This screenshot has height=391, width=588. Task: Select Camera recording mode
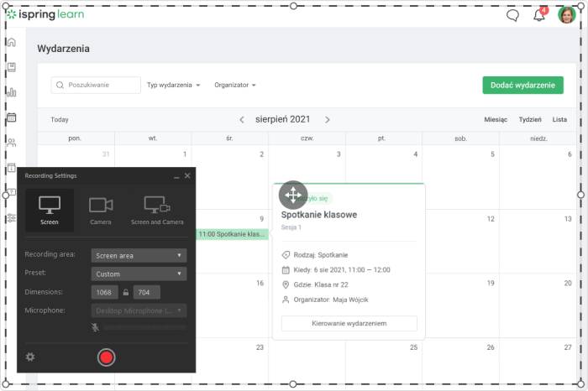tap(101, 211)
